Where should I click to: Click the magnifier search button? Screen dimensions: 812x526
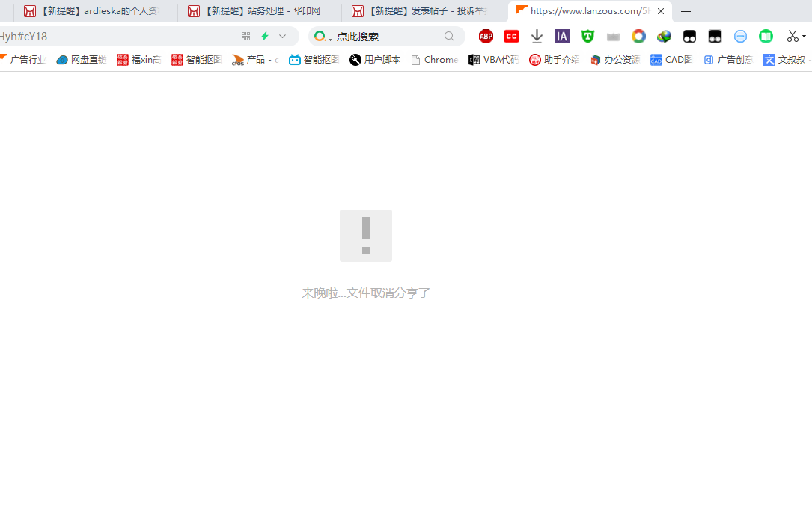(x=449, y=36)
